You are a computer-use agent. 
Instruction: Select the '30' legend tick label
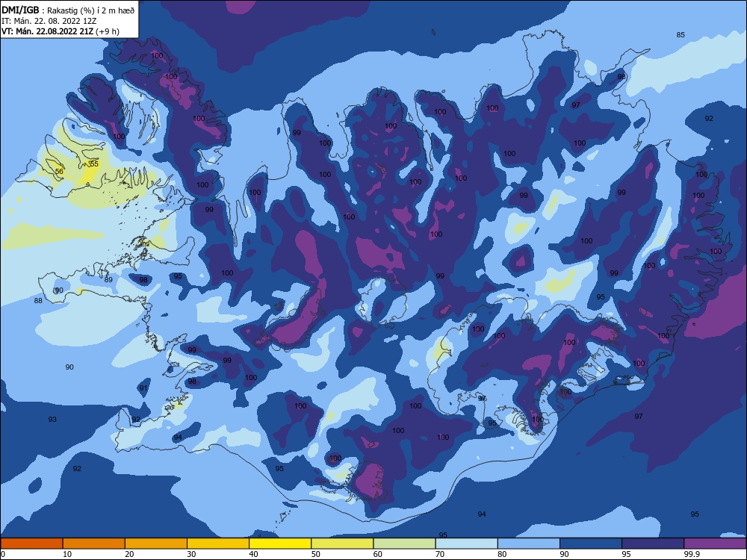pos(191,554)
